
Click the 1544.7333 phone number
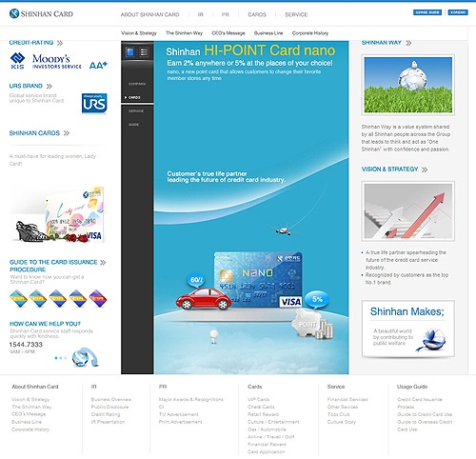26,345
